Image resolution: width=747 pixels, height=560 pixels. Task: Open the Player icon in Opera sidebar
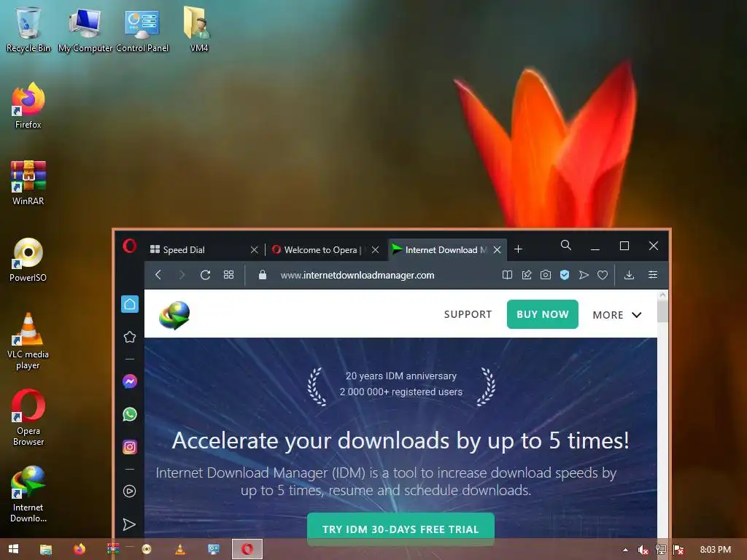(x=130, y=491)
